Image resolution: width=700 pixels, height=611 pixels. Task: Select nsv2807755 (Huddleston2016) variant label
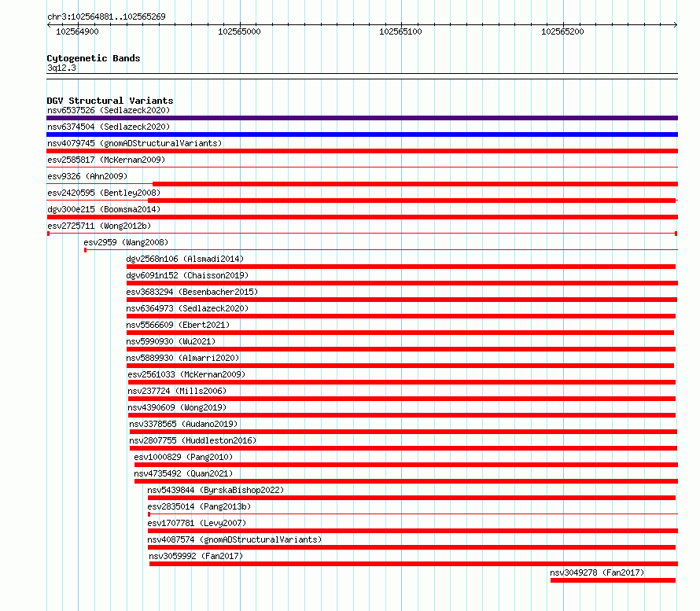pyautogui.click(x=193, y=440)
